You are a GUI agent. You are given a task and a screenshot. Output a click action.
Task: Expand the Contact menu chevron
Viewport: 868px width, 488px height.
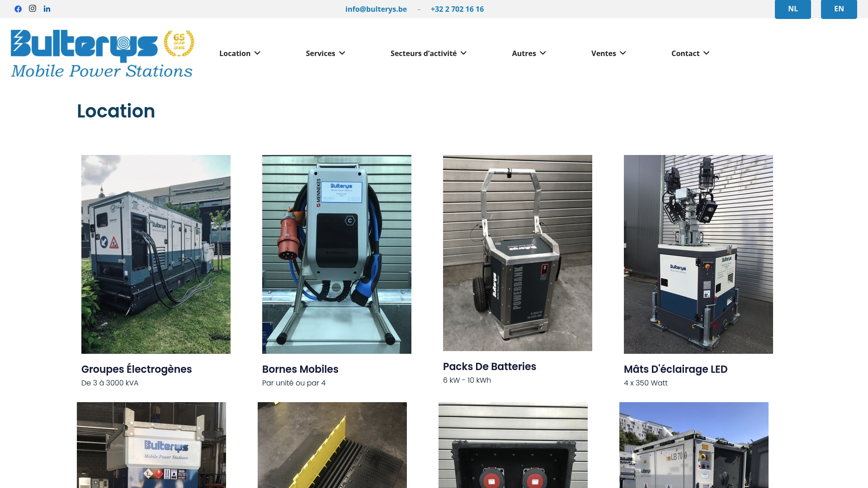(707, 53)
